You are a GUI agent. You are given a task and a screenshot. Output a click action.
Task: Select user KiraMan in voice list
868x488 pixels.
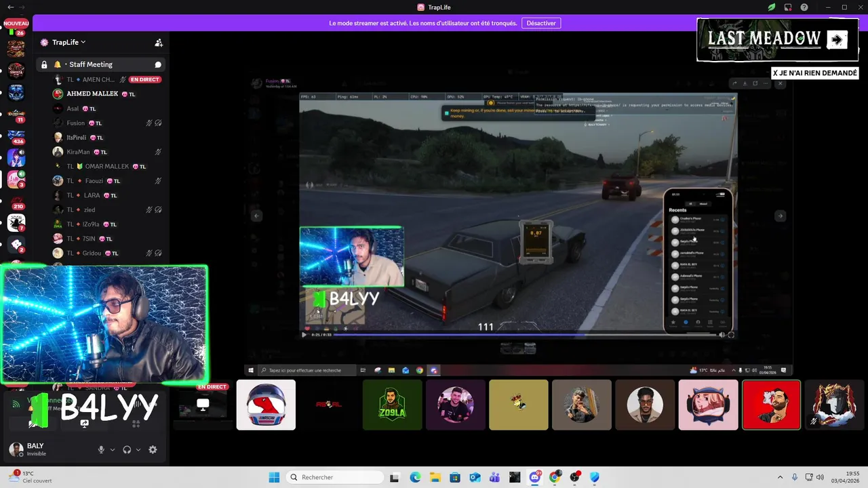tap(108, 152)
